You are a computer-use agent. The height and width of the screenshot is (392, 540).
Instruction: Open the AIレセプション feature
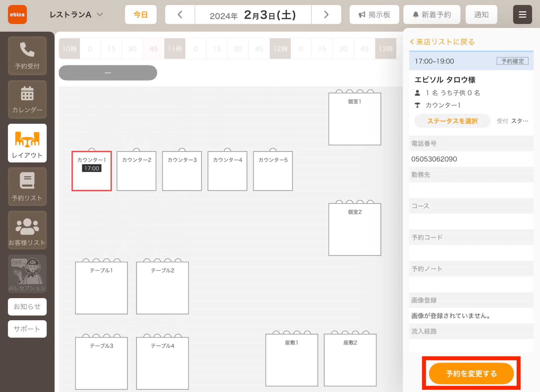27,274
